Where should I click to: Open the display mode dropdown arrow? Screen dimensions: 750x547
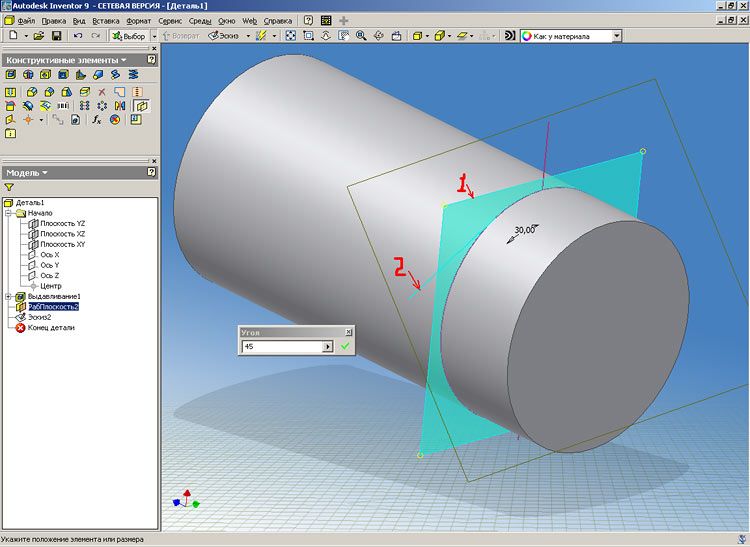(427, 36)
